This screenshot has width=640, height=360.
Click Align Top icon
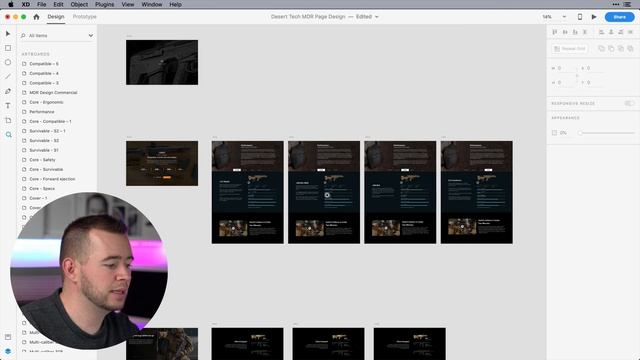[x=555, y=32]
